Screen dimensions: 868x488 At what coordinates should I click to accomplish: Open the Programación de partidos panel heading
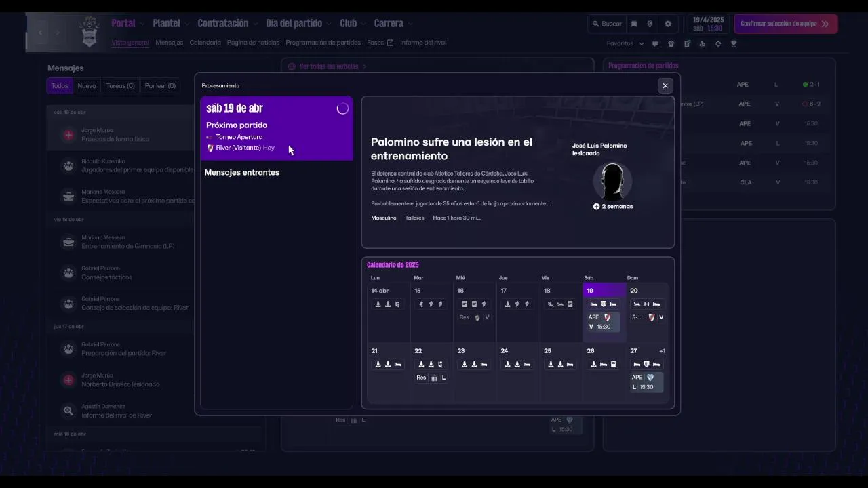click(x=644, y=66)
